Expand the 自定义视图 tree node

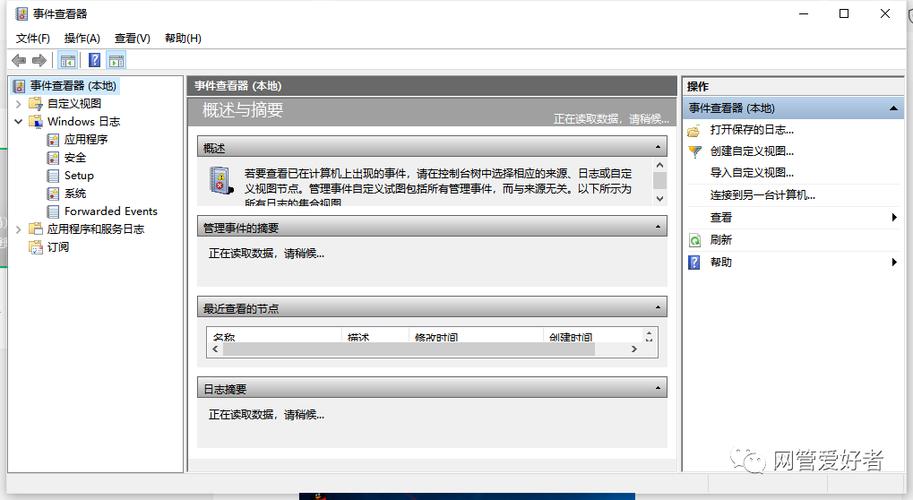18,104
